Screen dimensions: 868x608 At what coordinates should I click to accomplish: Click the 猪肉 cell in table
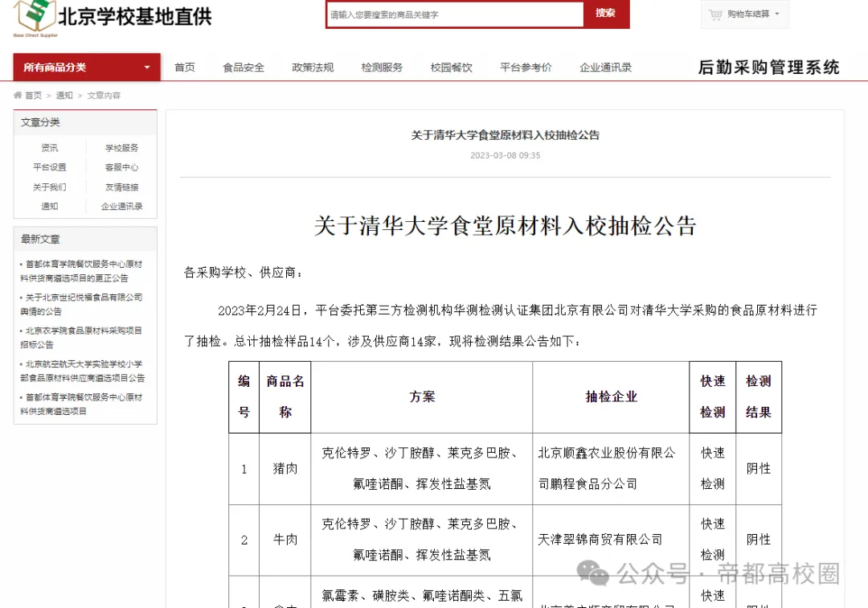click(x=285, y=468)
